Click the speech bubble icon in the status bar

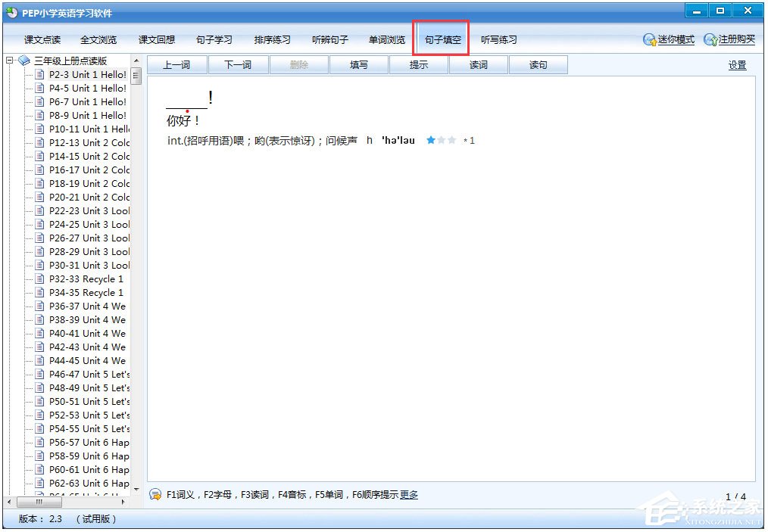coord(155,494)
